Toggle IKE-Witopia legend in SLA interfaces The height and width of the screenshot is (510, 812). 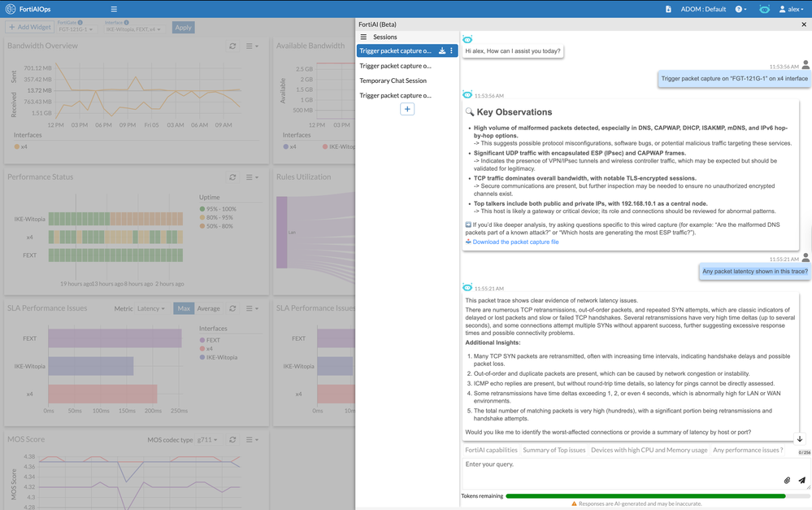click(219, 357)
